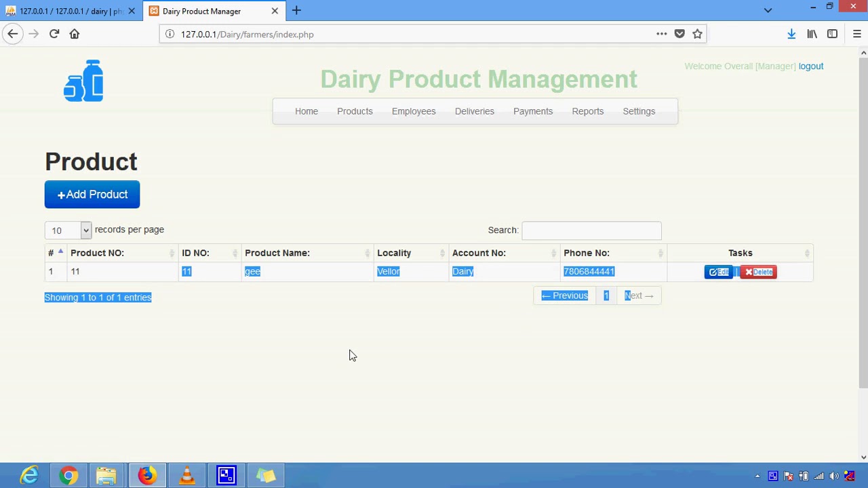Launch Chrome from taskbar
Screen dimensions: 868x488
pyautogui.click(x=68, y=476)
